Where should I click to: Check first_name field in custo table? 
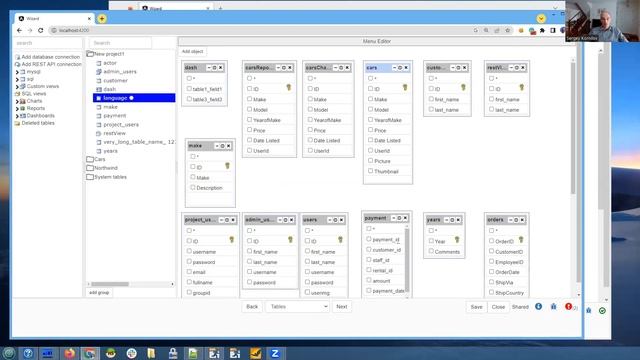click(x=431, y=99)
